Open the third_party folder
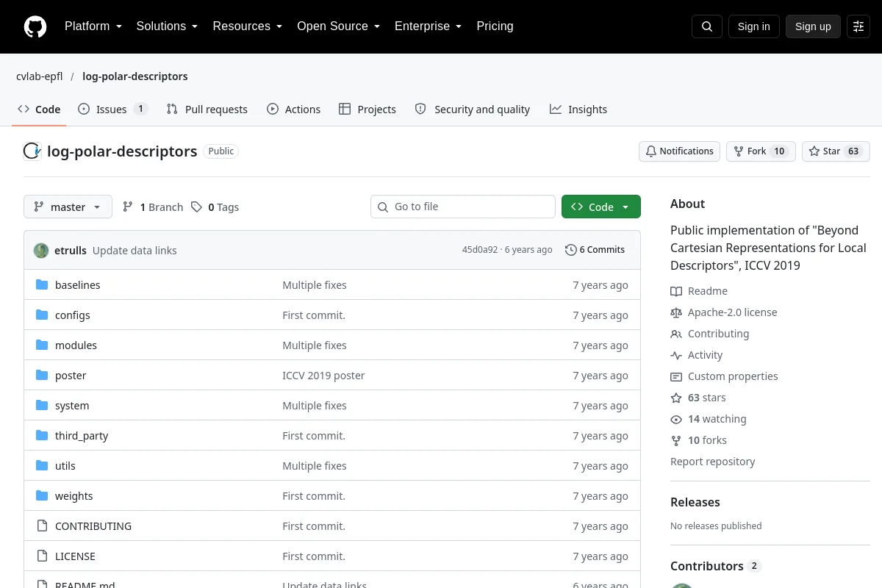882x588 pixels. tap(82, 436)
